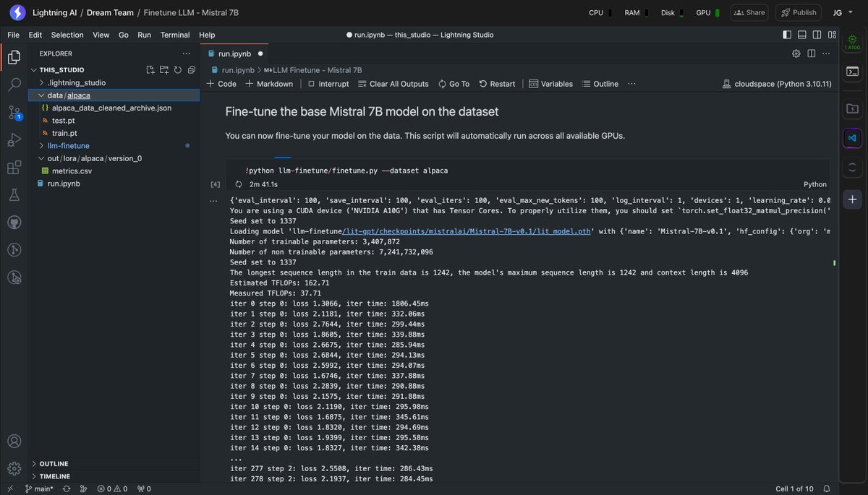Image resolution: width=868 pixels, height=495 pixels.
Task: Click Synchronize Changes in status bar
Action: coord(67,488)
